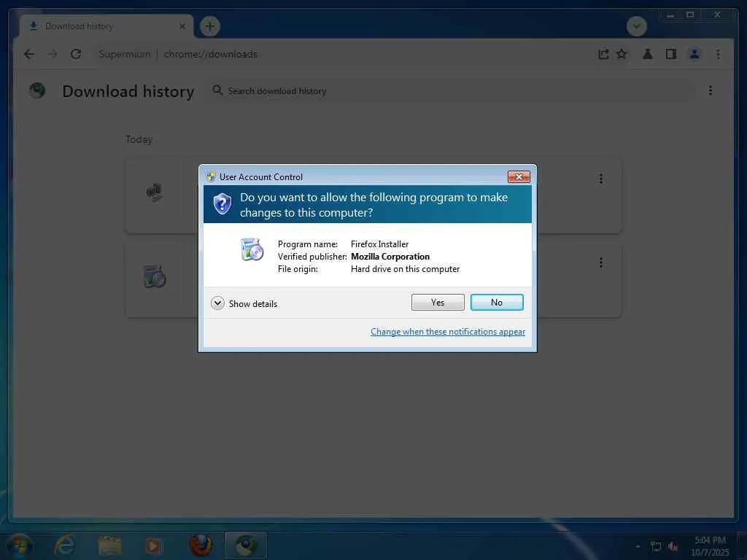Viewport: 747px width, 560px height.
Task: Click the 'Download history' page title
Action: 128,91
